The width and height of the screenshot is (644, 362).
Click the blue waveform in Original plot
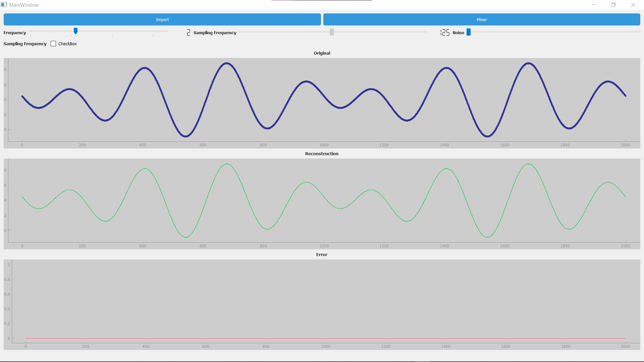[227, 63]
